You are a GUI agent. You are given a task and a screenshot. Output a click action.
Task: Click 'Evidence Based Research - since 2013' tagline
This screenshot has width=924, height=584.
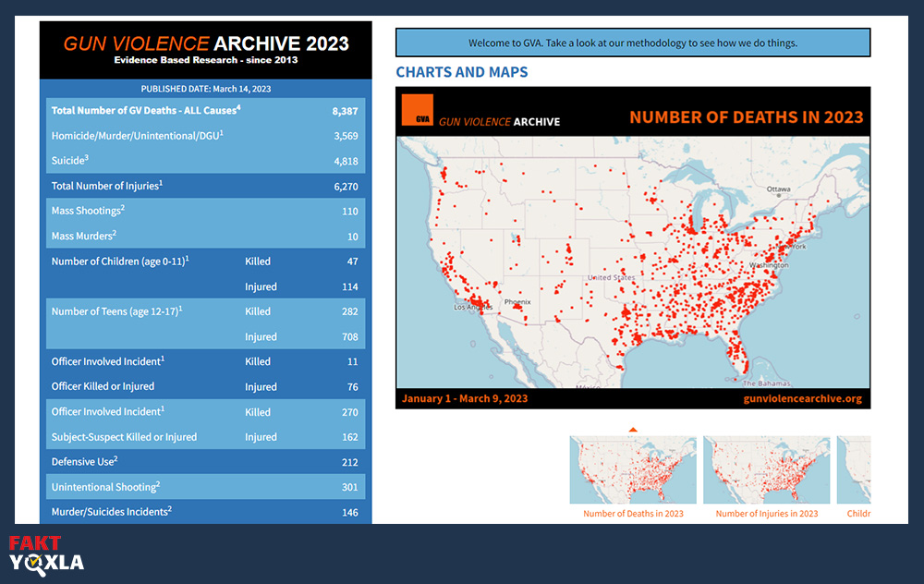point(206,59)
